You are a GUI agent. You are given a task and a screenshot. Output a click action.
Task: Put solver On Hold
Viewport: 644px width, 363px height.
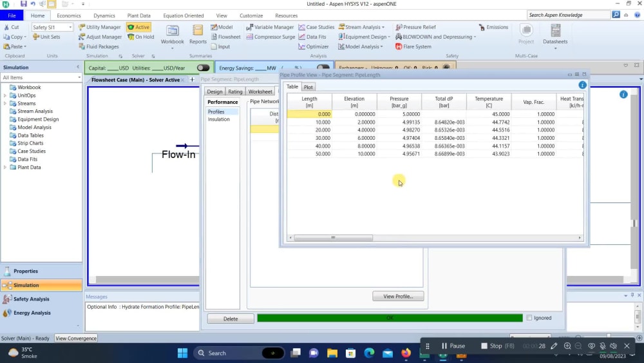pyautogui.click(x=141, y=37)
